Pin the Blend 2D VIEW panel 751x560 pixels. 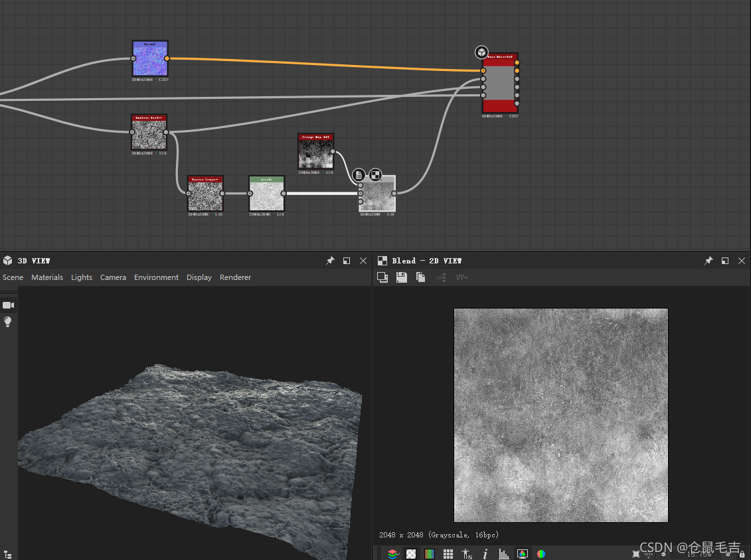tap(709, 261)
